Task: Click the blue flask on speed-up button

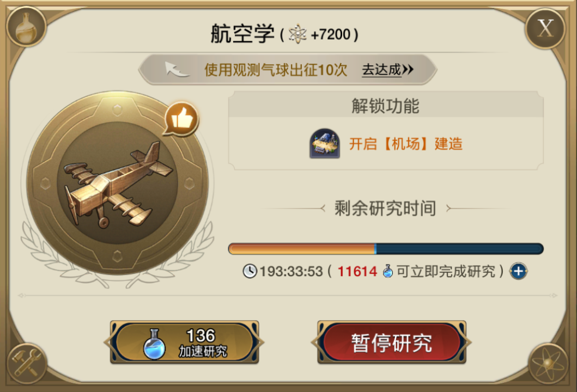Action: [x=155, y=344]
